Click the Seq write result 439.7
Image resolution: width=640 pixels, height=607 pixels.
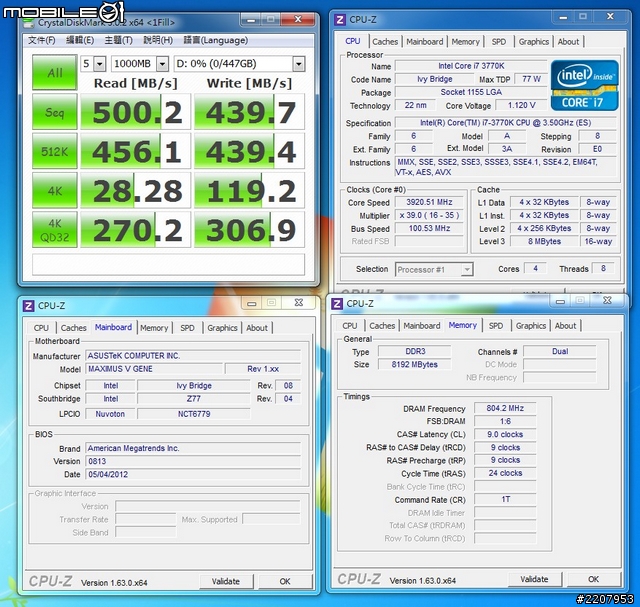click(x=249, y=112)
